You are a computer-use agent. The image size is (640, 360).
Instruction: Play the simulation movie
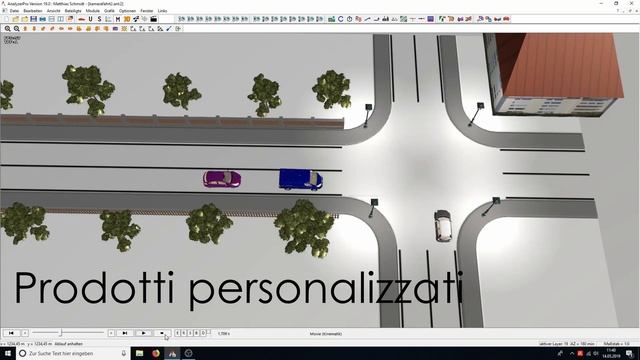143,333
